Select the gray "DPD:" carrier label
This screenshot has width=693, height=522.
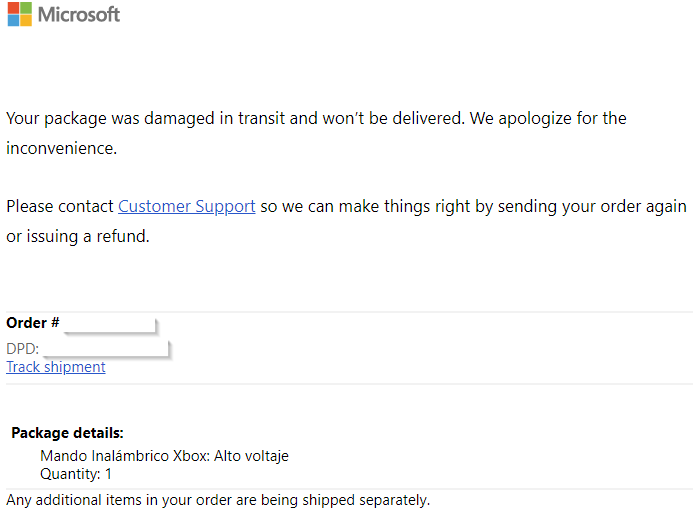coord(23,349)
